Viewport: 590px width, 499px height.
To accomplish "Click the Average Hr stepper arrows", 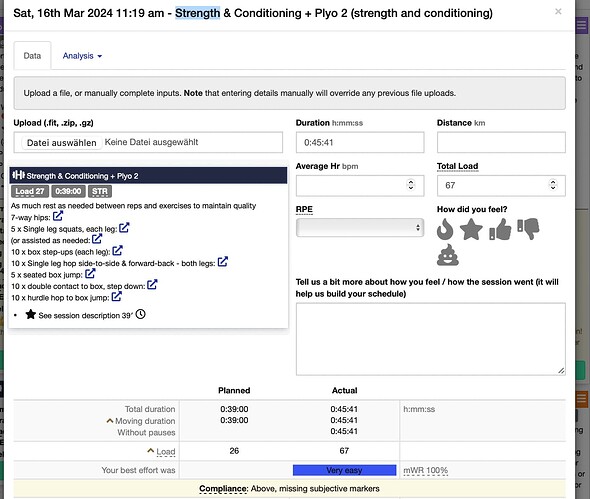I will click(x=411, y=185).
